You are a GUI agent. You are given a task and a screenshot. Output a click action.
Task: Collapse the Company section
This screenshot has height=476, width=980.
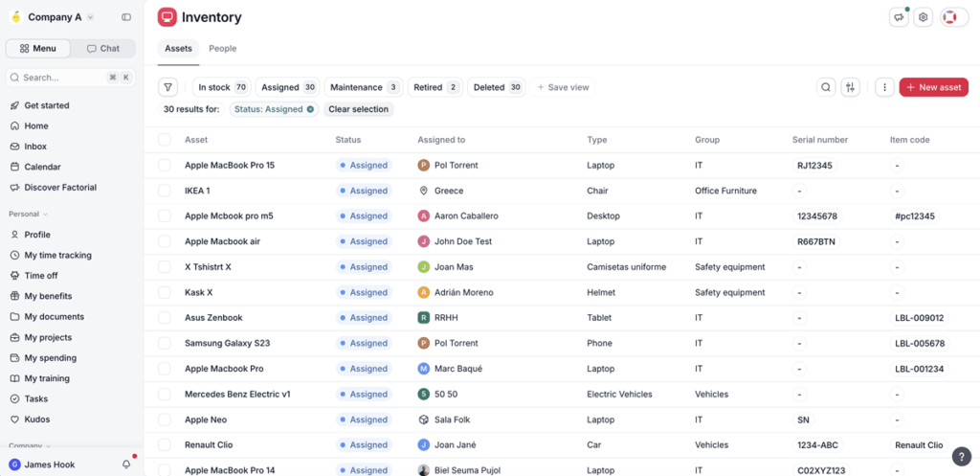30,446
